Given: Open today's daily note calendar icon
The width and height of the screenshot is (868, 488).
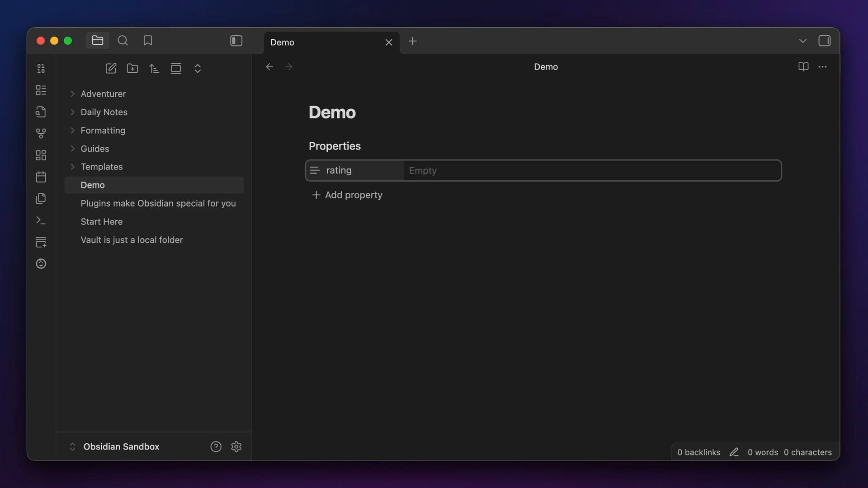Looking at the screenshot, I should point(41,177).
